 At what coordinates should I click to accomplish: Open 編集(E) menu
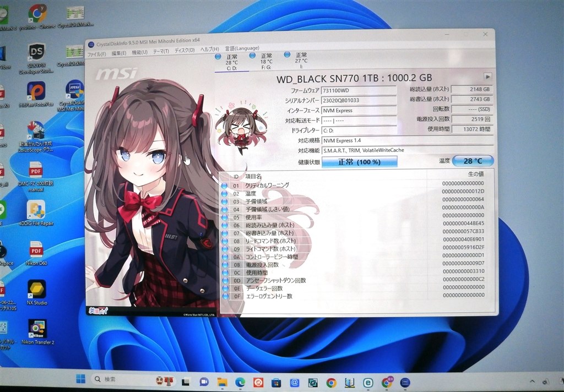pos(119,53)
